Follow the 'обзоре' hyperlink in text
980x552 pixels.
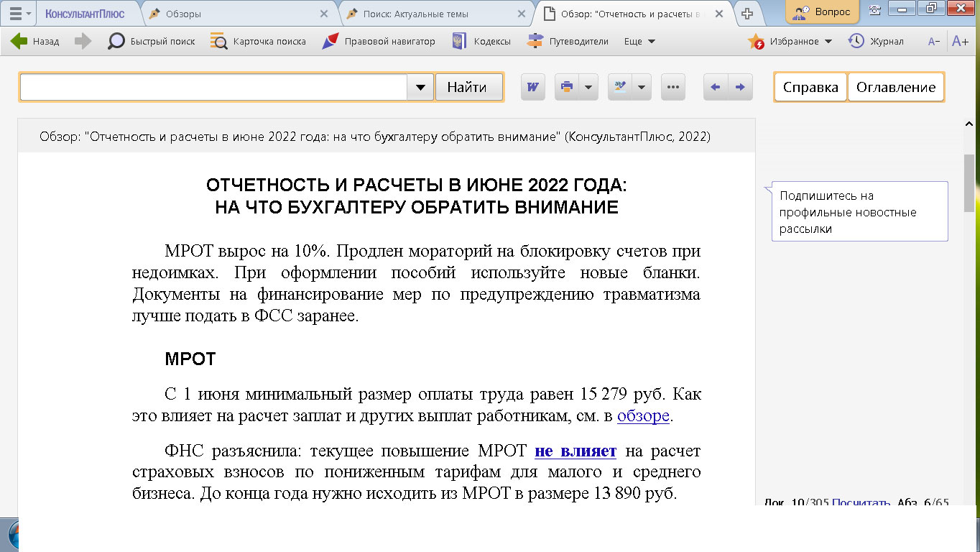click(643, 415)
